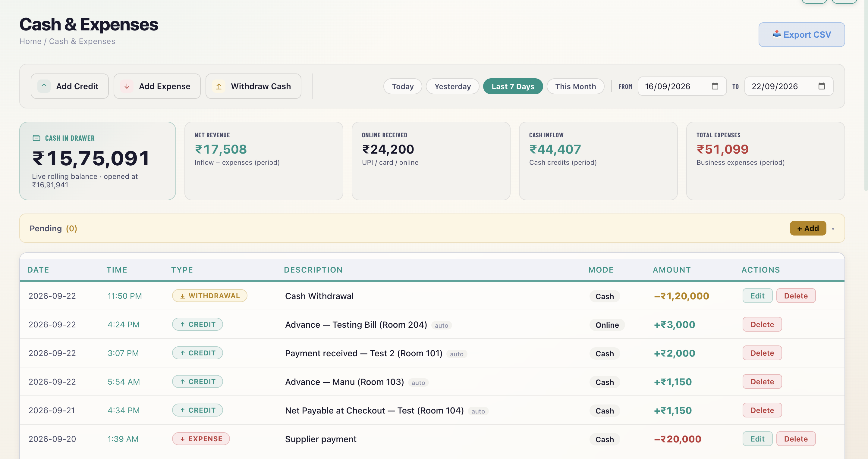Click the EXPENSE type badge
The height and width of the screenshot is (459, 868).
(x=201, y=439)
